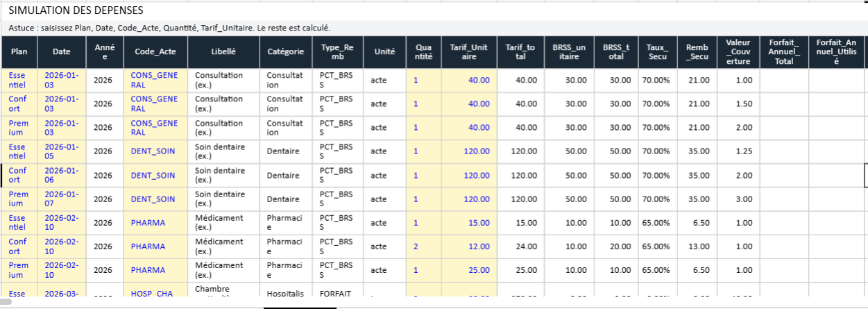Viewport: 868px width, 309px height.
Task: Click the Remb_Secu cell showing 13.00
Action: click(697, 246)
